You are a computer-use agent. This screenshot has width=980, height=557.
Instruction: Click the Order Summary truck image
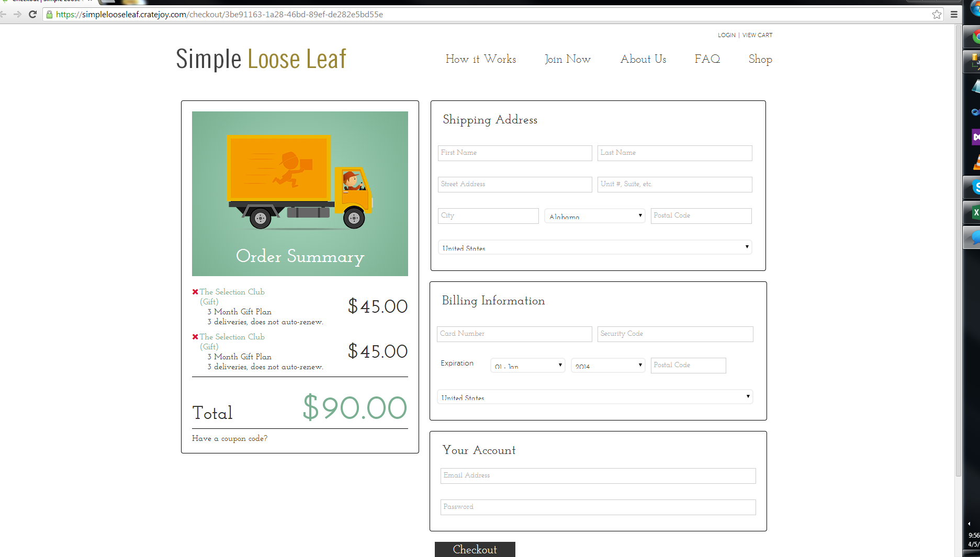(x=300, y=194)
